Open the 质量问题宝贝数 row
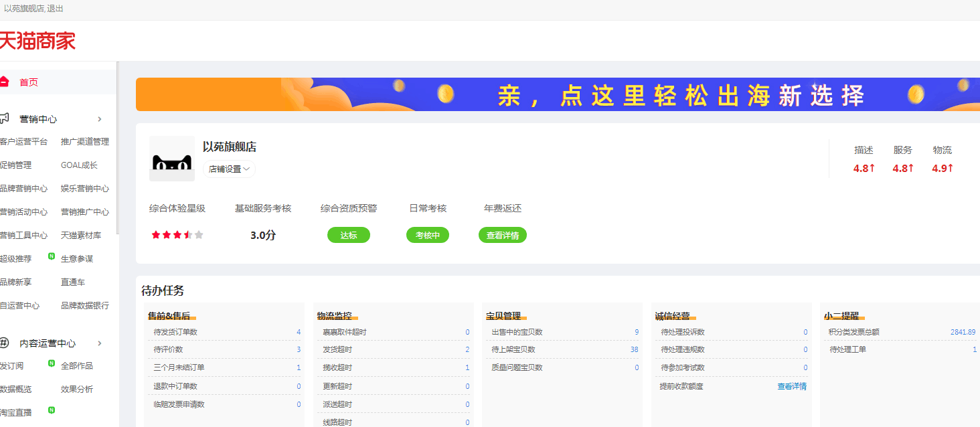This screenshot has height=427, width=980. tap(562, 367)
